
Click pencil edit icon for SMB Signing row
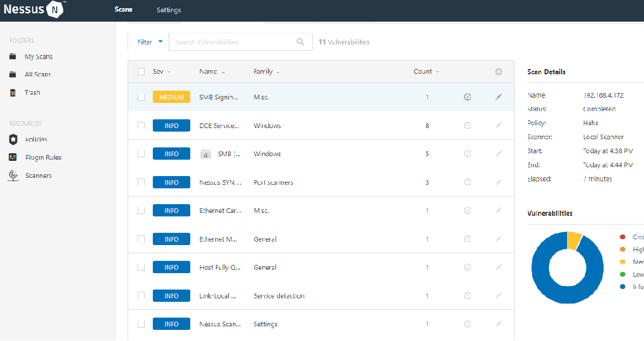point(499,97)
